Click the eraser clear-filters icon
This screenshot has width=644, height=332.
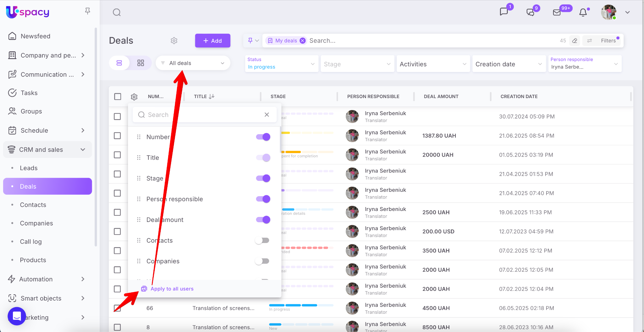pos(575,41)
